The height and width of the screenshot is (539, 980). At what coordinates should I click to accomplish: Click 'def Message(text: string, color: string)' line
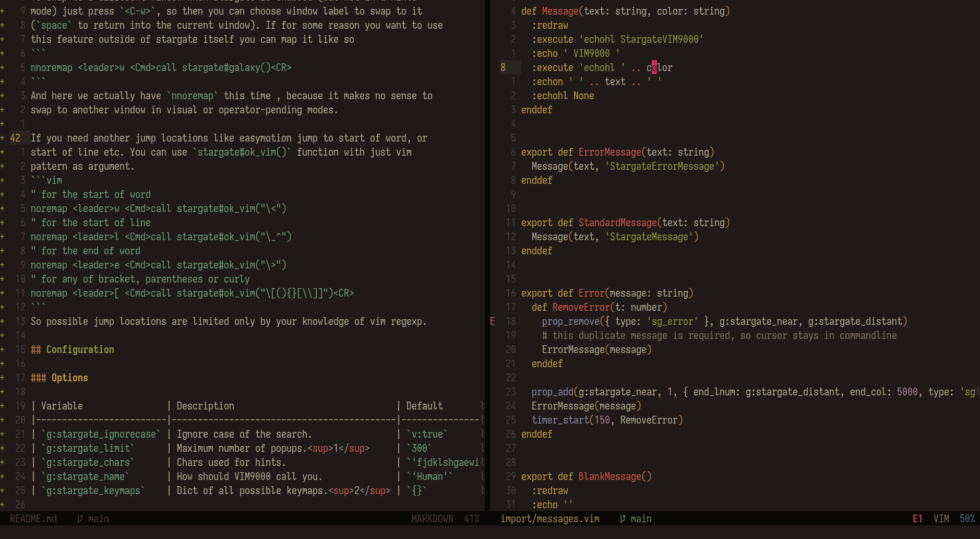[626, 11]
